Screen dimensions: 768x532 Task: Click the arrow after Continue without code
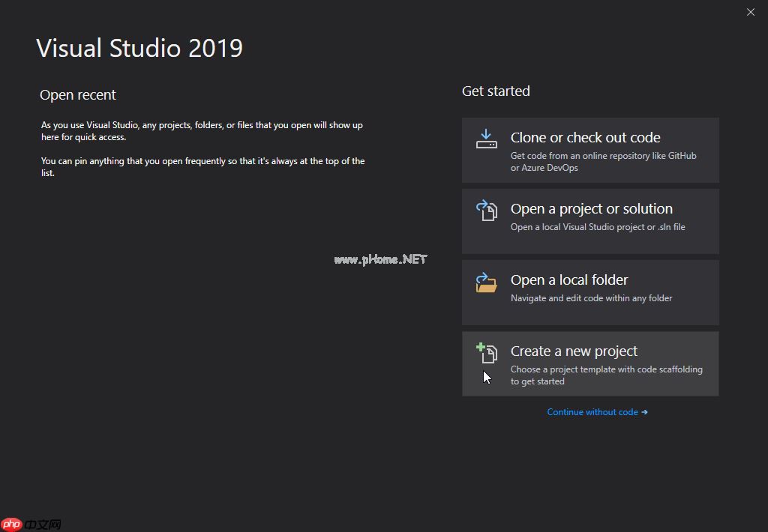click(644, 412)
